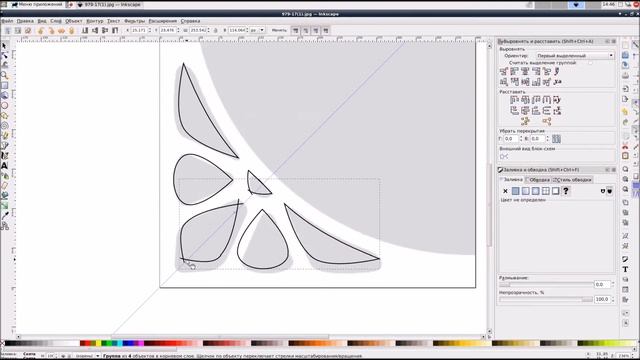
Task: Select the Tweak tool
Action: (x=4, y=65)
